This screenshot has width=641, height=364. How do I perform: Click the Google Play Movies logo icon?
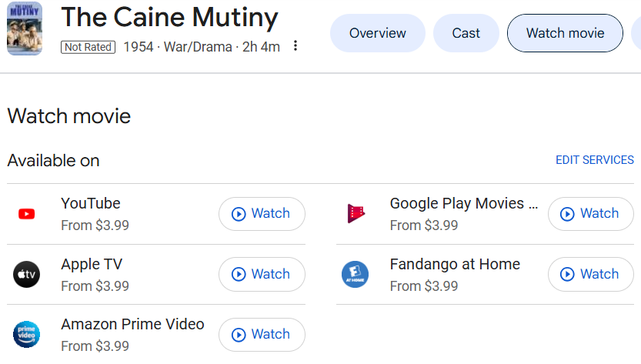point(356,214)
